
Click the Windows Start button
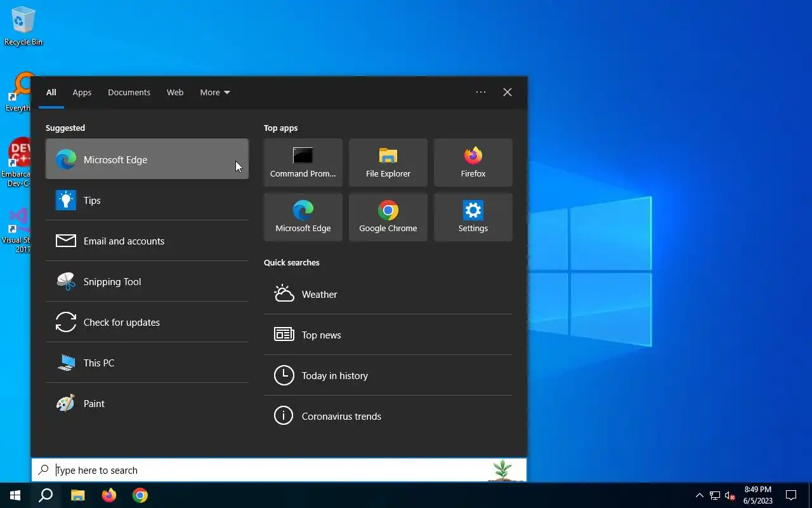(15, 495)
